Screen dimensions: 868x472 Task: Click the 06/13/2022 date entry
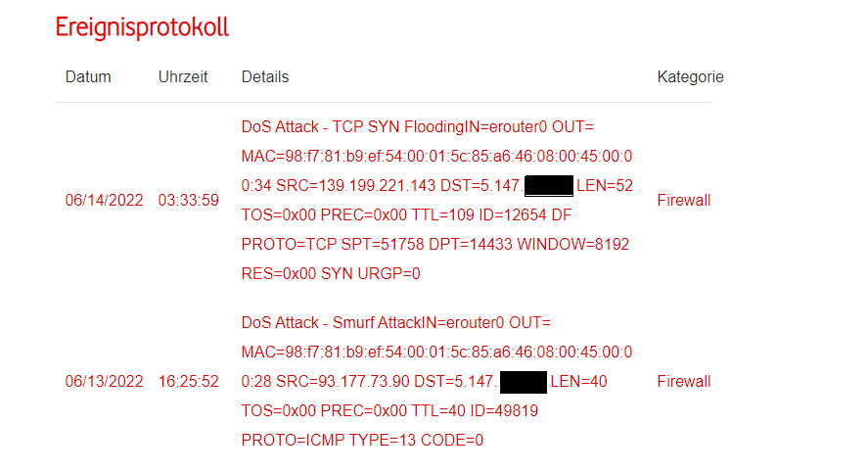(104, 381)
